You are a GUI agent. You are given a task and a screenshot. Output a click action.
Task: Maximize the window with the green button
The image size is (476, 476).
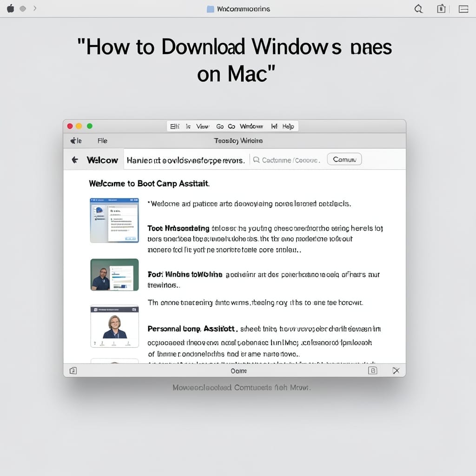[x=90, y=126]
